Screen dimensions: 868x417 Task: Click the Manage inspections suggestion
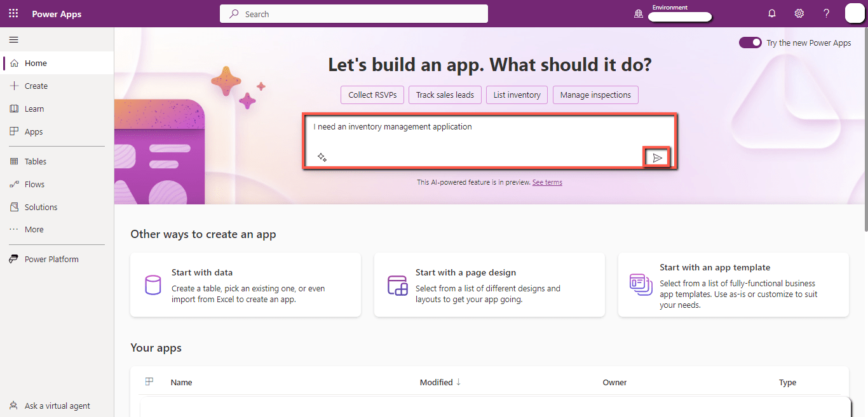point(595,95)
